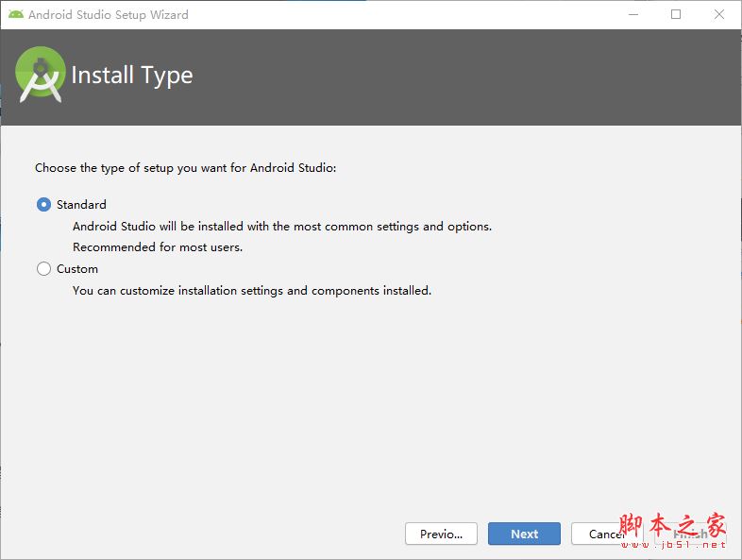Click the Android Studio logo in header
This screenshot has width=742, height=560.
(41, 75)
